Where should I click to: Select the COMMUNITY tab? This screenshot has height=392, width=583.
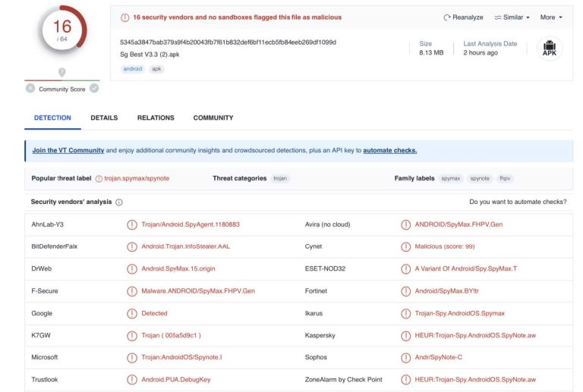pos(213,118)
